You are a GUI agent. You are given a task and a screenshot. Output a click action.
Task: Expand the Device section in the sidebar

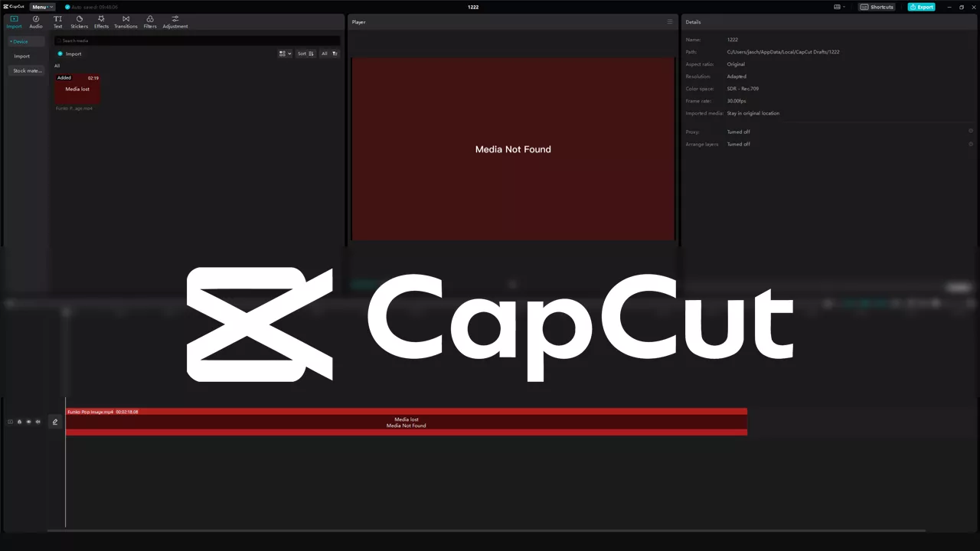click(19, 41)
